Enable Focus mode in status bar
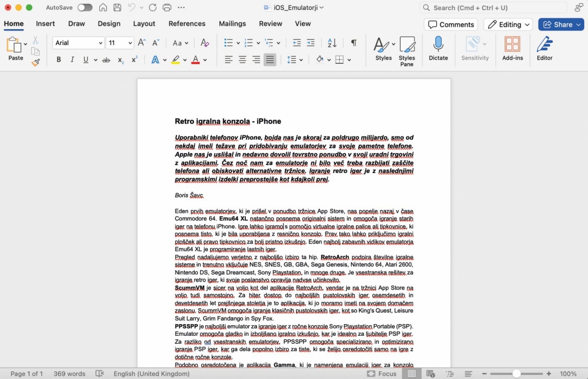The width and height of the screenshot is (588, 379). pos(382,374)
